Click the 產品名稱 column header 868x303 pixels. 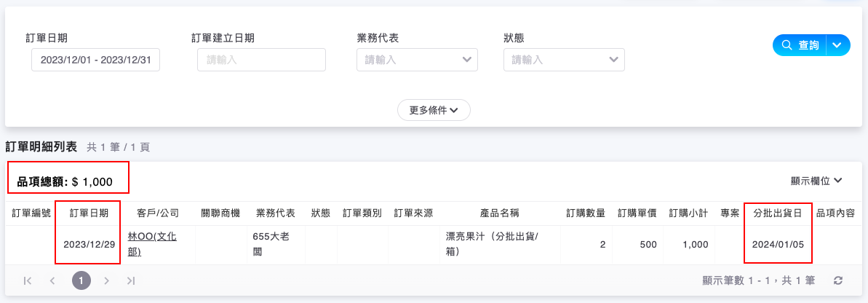click(x=499, y=213)
